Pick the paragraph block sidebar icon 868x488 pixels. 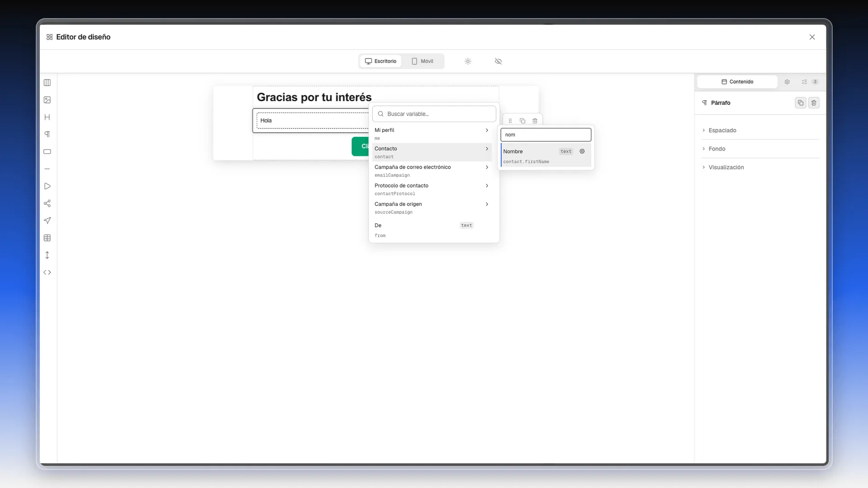pos(47,134)
